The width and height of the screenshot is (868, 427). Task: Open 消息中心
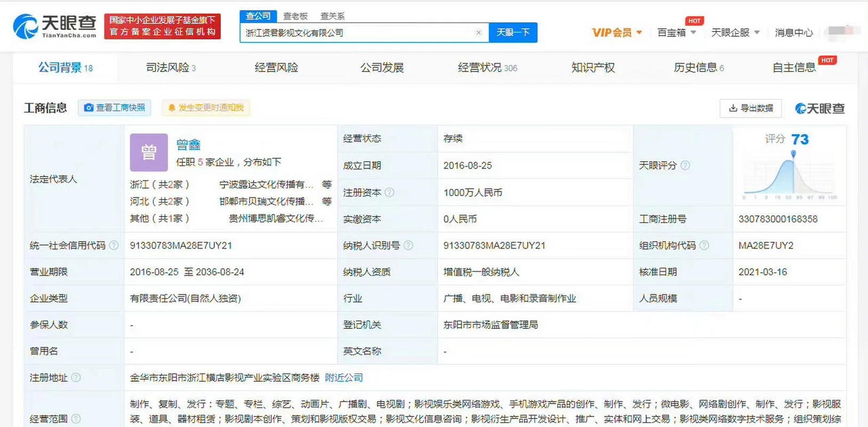point(794,33)
